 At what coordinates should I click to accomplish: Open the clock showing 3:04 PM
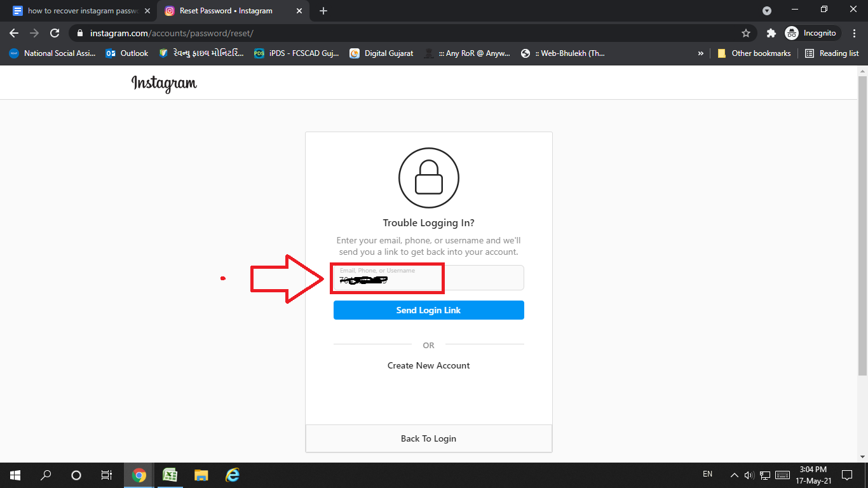click(813, 475)
